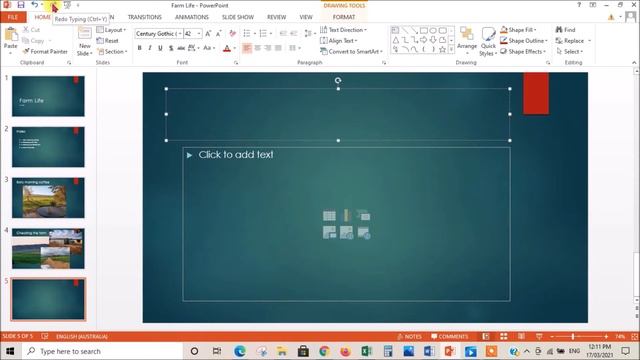
Task: Open Excel from the taskbar
Action: click(367, 351)
